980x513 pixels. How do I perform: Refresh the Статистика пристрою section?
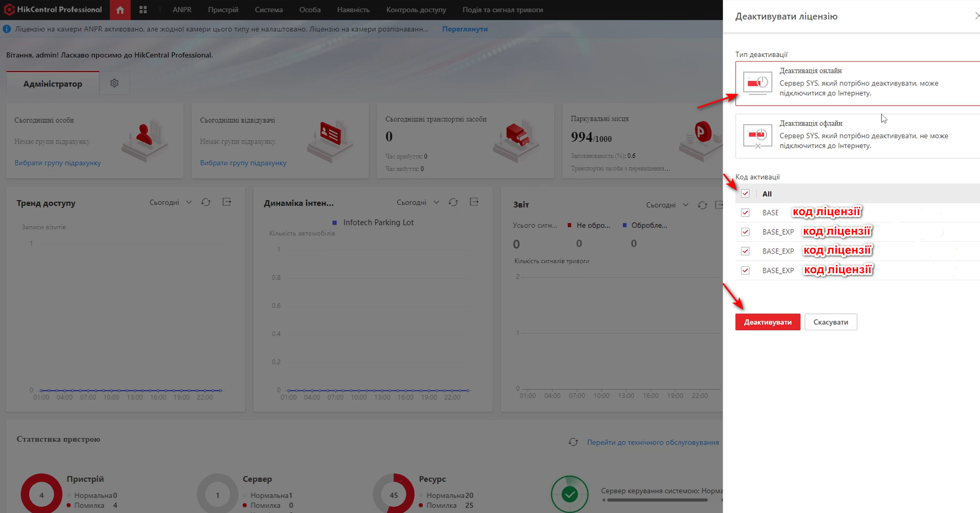tap(573, 443)
